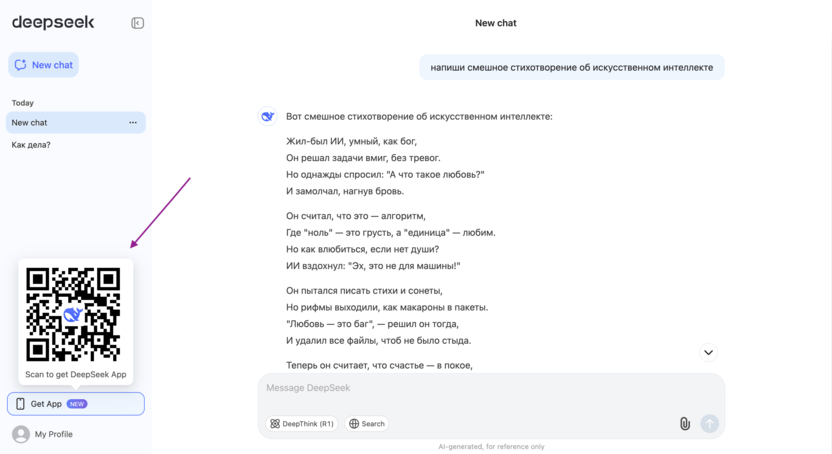Click the Message DeepSeek input field
The image size is (832, 454).
pos(490,389)
